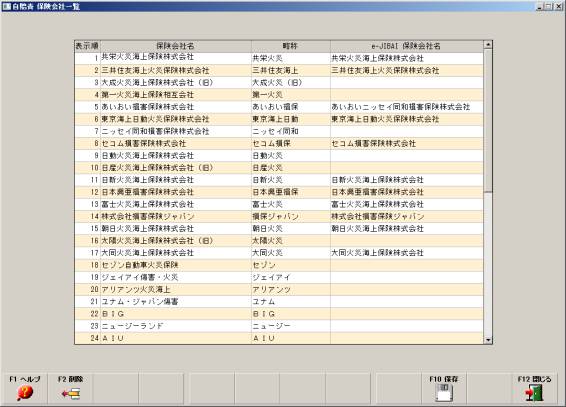Click the セコム損保 abbreviation cell

pos(291,144)
